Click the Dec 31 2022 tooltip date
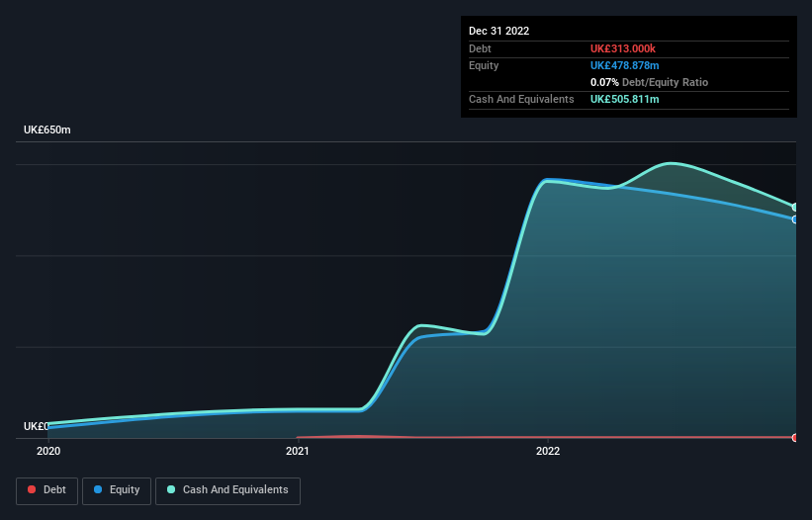The image size is (812, 520). pos(498,31)
